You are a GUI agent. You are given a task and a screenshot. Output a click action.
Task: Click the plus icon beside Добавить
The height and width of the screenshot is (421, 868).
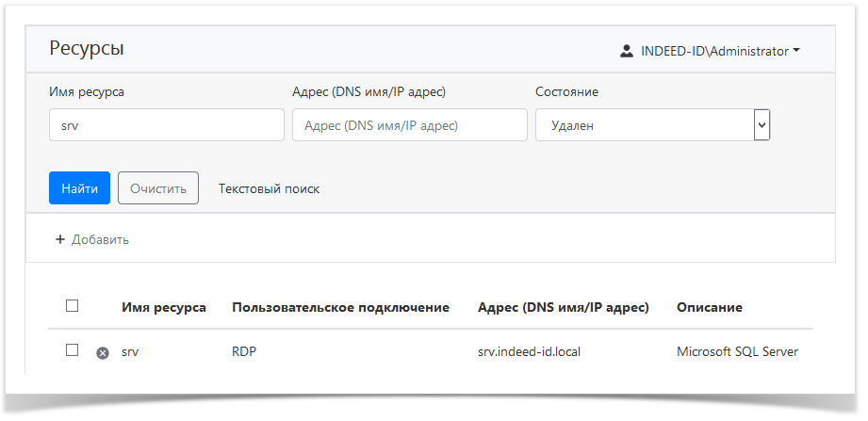pyautogui.click(x=60, y=239)
